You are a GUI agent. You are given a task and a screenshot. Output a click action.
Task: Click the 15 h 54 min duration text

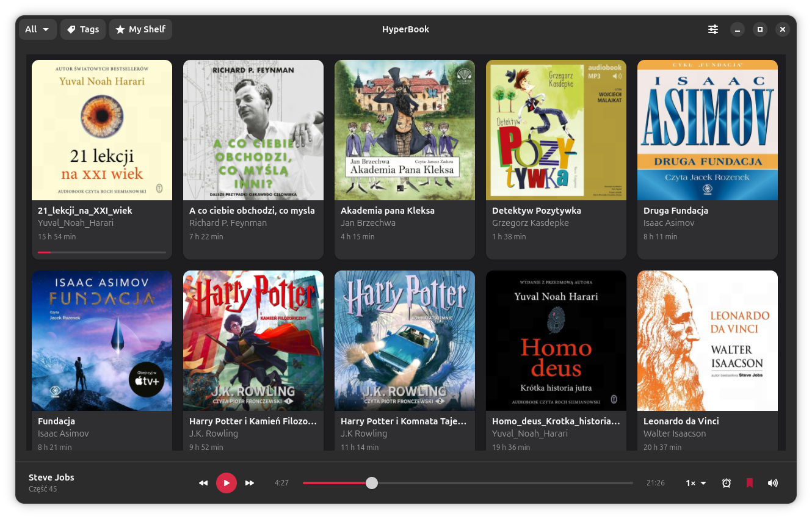point(57,236)
